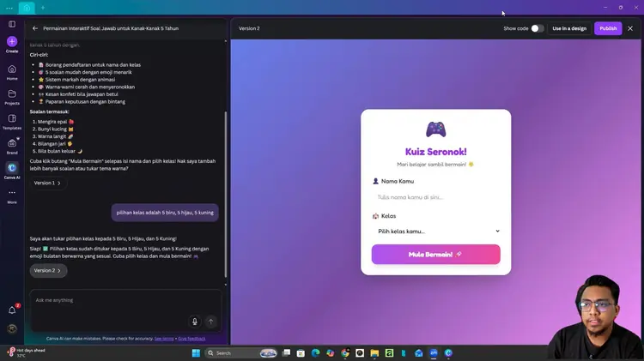This screenshot has height=361, width=644.
Task: Go back using the chat header arrow
Action: (x=35, y=28)
